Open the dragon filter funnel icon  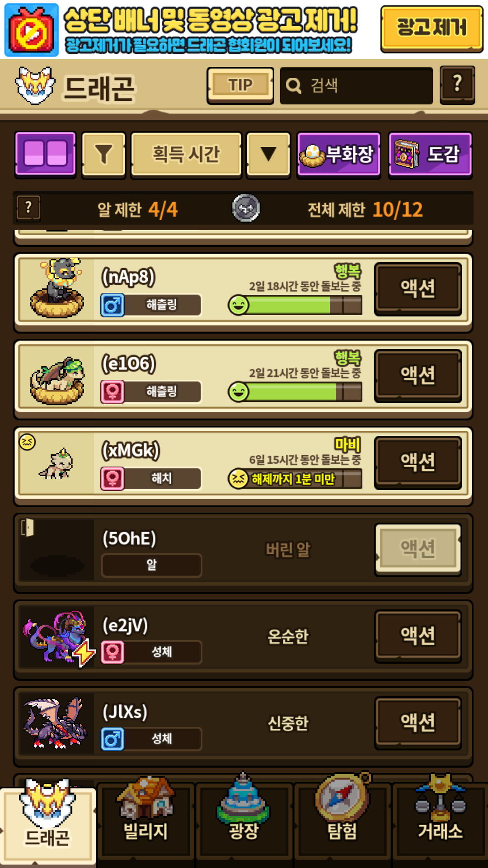point(103,154)
